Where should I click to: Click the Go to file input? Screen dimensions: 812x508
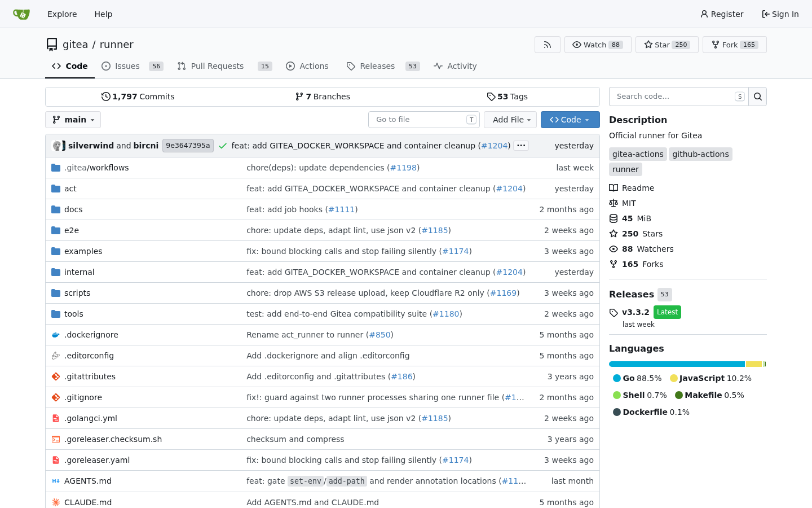tap(424, 120)
